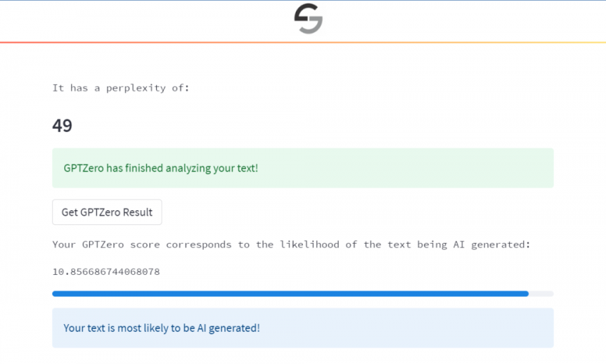The width and height of the screenshot is (606, 364).
Task: Click the score number 10.856686744068078
Action: pos(106,271)
